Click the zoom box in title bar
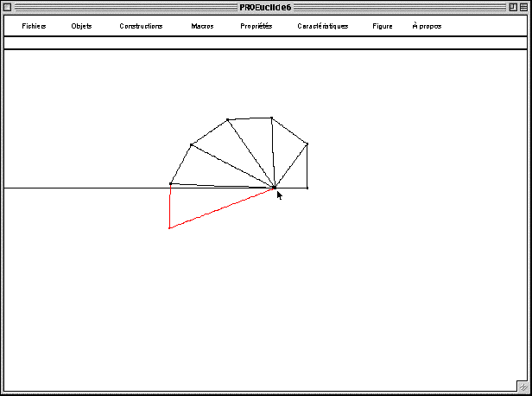 (512, 7)
